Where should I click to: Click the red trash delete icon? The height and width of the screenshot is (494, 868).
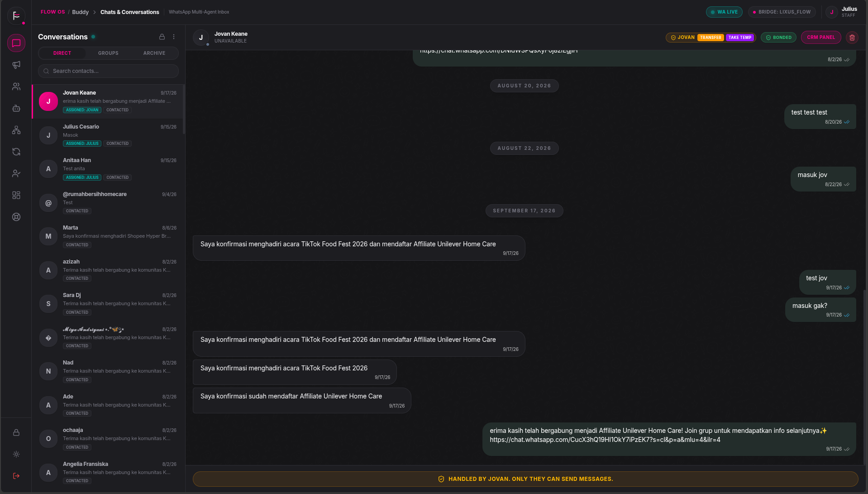852,38
